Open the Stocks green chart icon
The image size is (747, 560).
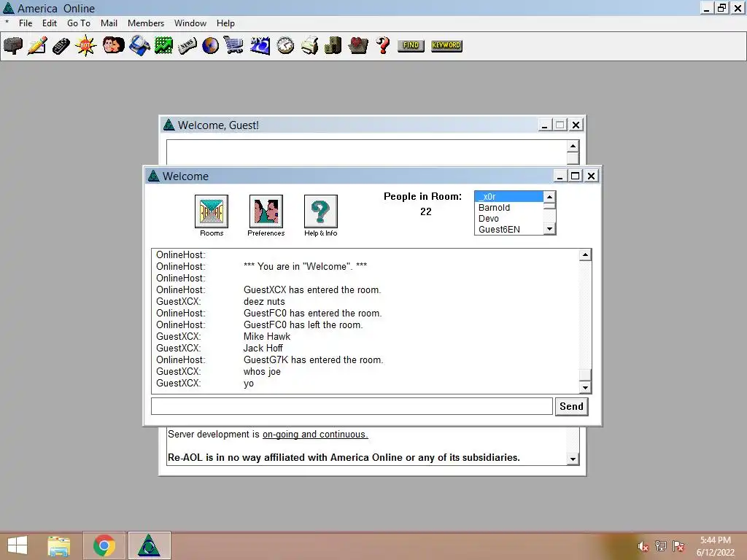[163, 46]
